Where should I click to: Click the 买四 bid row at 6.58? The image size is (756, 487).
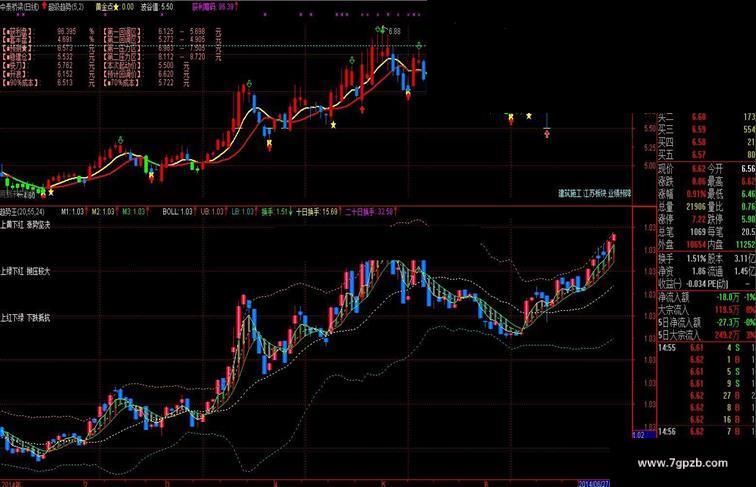point(706,142)
